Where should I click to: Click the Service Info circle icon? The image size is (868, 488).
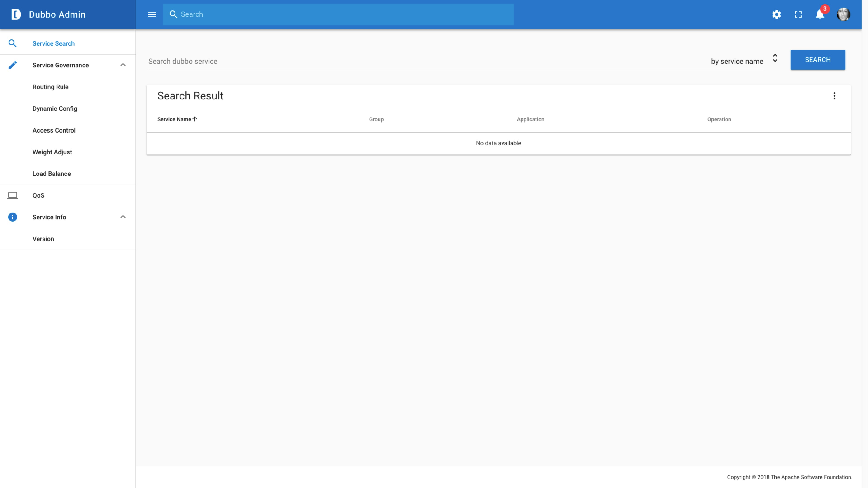tap(12, 217)
